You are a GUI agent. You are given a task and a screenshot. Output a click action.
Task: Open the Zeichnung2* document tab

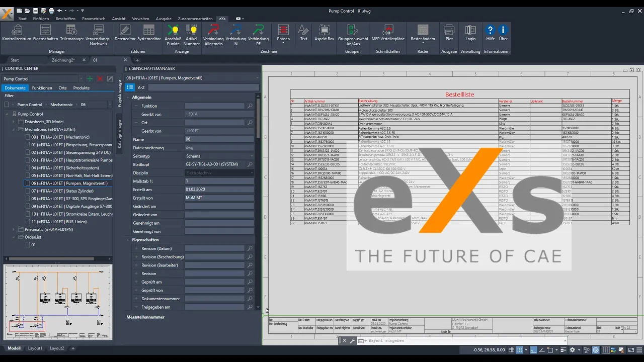63,60
